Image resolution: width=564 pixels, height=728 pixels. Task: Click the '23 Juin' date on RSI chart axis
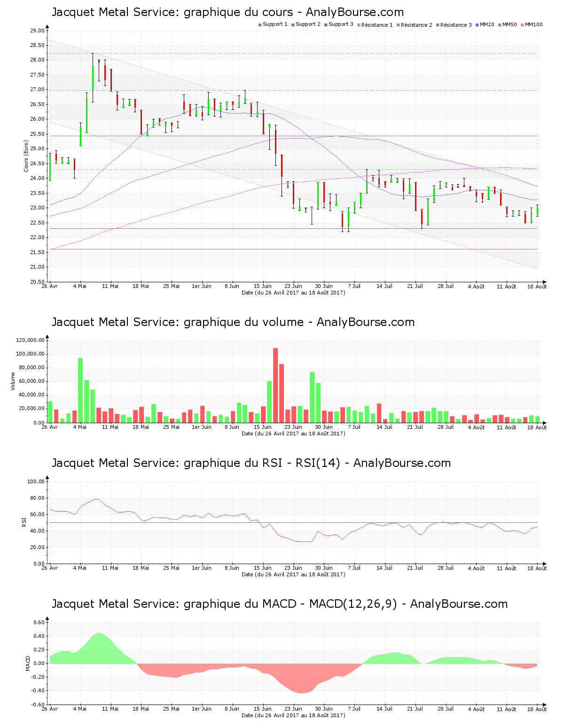click(x=293, y=568)
